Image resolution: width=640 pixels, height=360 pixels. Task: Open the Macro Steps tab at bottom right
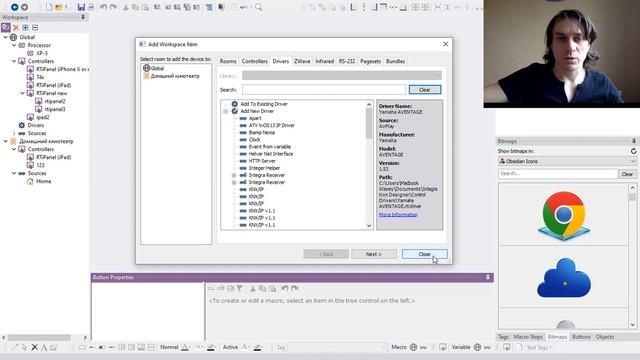pos(528,337)
